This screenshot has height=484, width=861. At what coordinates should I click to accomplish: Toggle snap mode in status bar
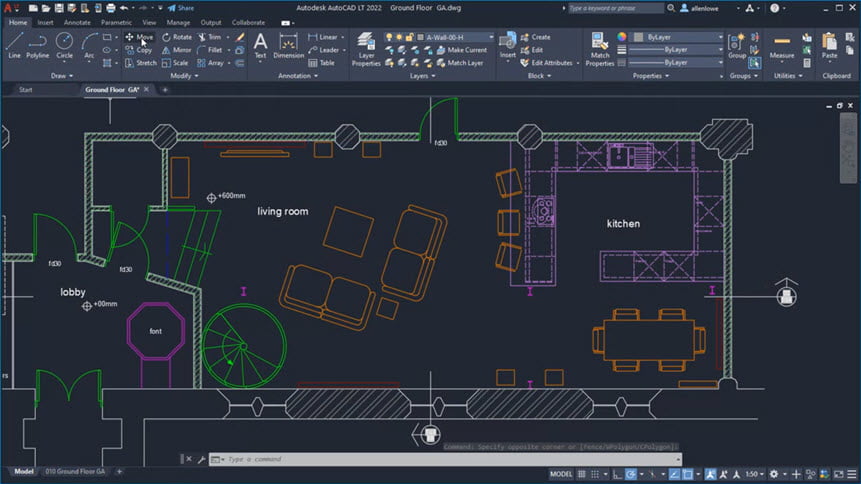595,474
